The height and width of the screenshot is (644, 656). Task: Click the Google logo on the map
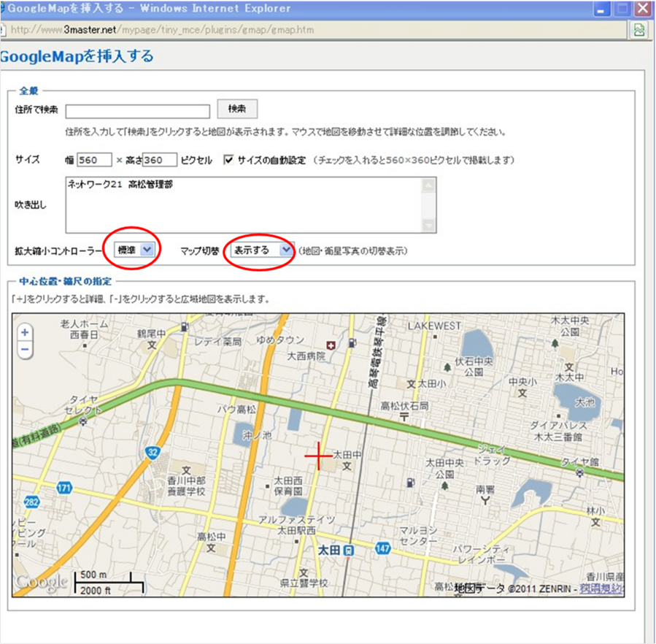tap(41, 582)
